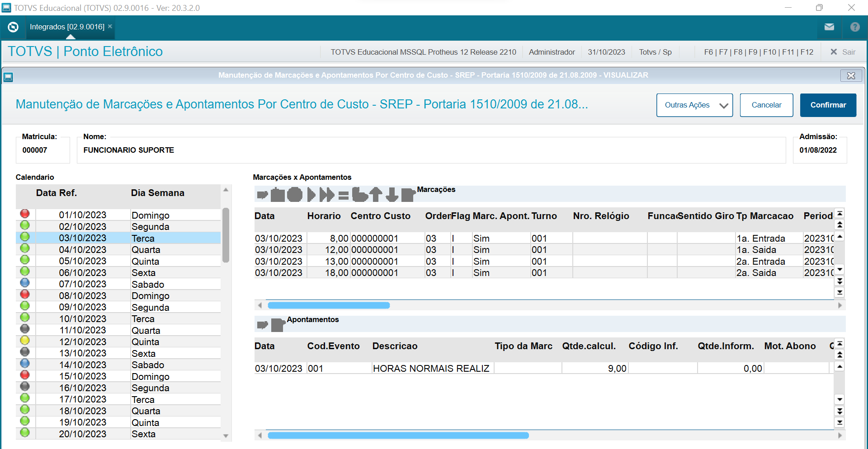Click the last icon beside the Marcações label
Image resolution: width=868 pixels, height=449 pixels.
click(x=408, y=195)
